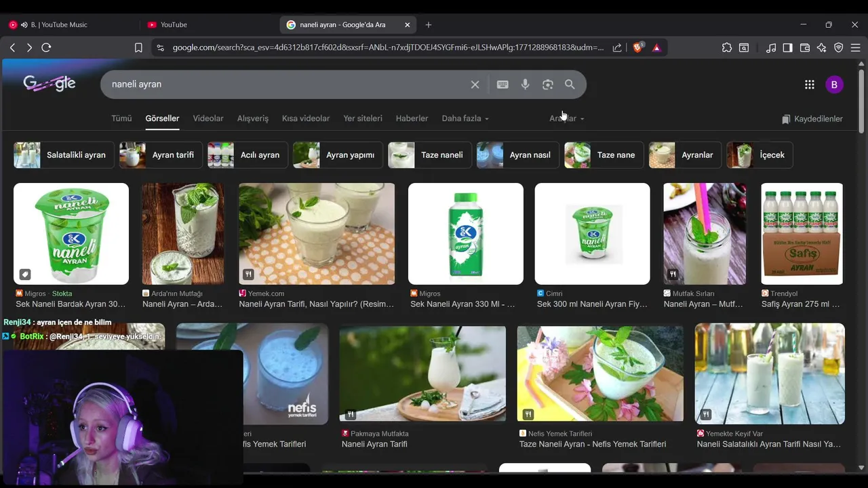Start Google voice search
The width and height of the screenshot is (868, 488).
(x=525, y=85)
